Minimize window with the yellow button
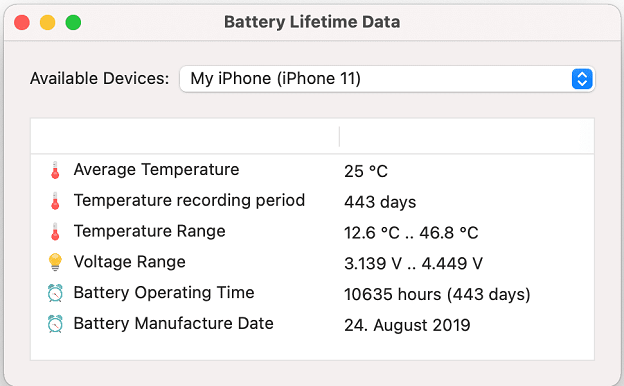624x386 pixels. pos(47,22)
